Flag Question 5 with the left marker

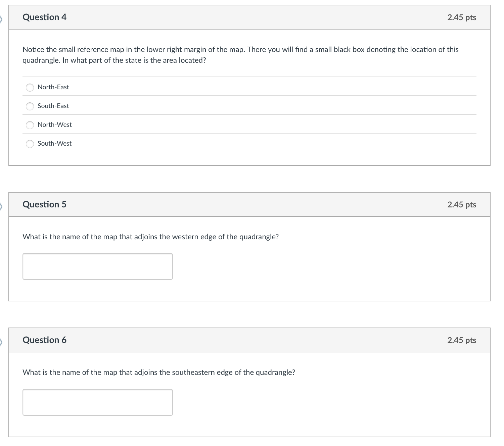click(x=1, y=206)
